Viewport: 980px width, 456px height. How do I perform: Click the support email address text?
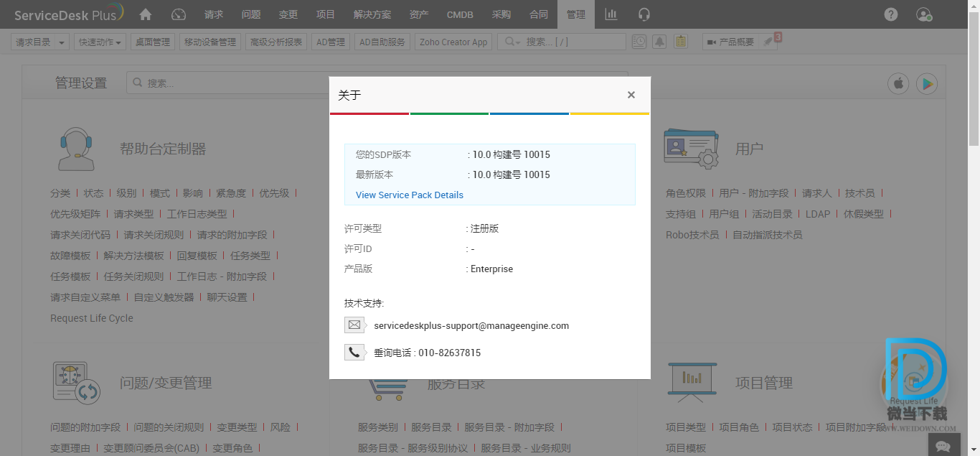471,326
